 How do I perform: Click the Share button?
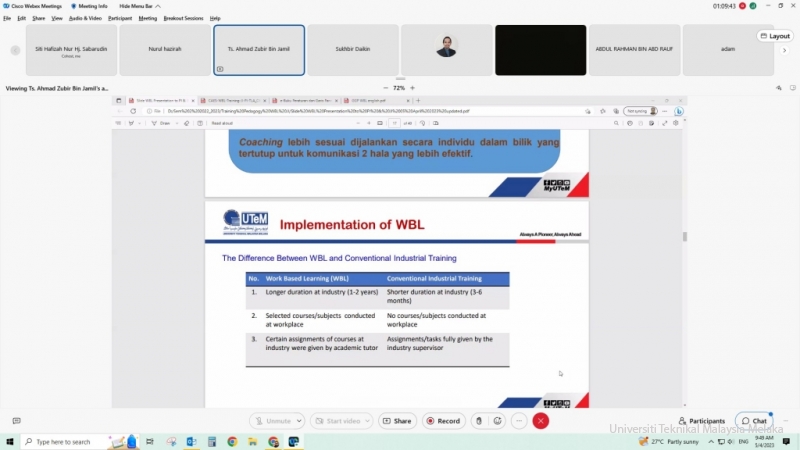point(397,421)
